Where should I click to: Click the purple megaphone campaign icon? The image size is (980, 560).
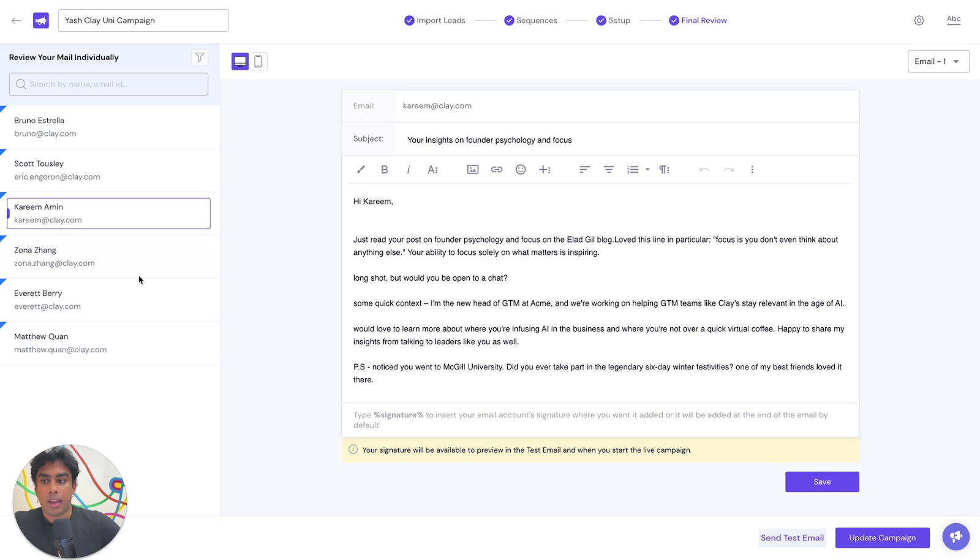click(x=41, y=20)
